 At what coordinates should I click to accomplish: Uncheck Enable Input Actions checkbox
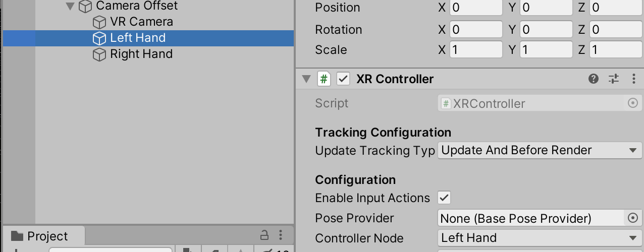click(x=444, y=198)
